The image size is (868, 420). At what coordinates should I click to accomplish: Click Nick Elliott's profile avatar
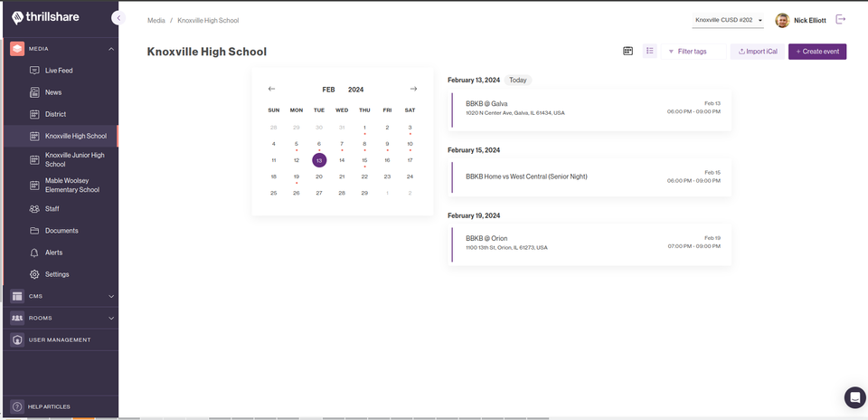click(x=782, y=21)
